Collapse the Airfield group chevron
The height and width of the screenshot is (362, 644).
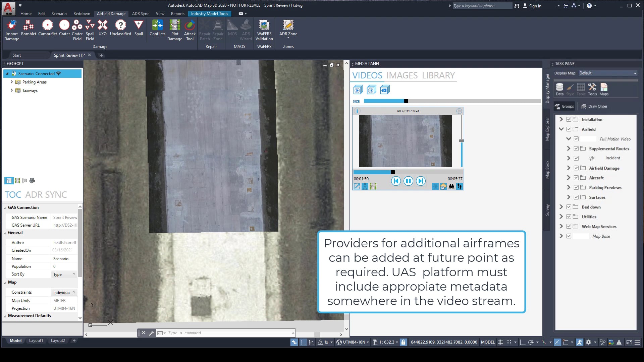pyautogui.click(x=561, y=129)
